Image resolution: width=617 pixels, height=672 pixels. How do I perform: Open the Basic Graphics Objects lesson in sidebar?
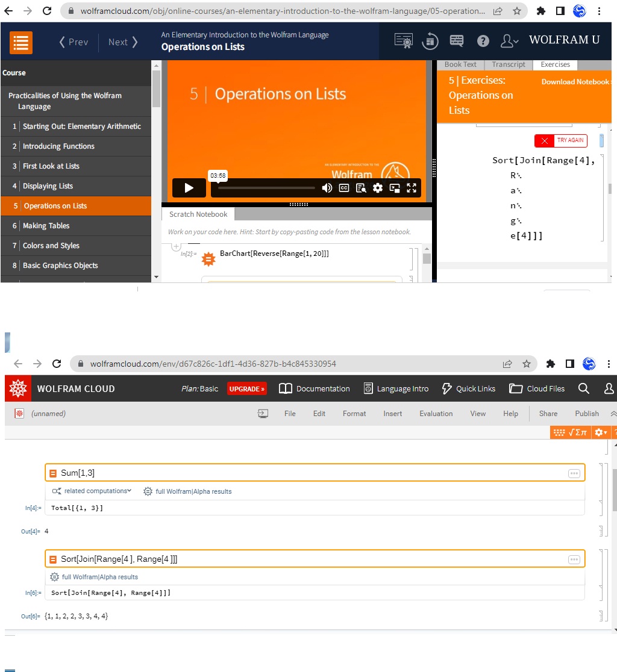tap(76, 266)
